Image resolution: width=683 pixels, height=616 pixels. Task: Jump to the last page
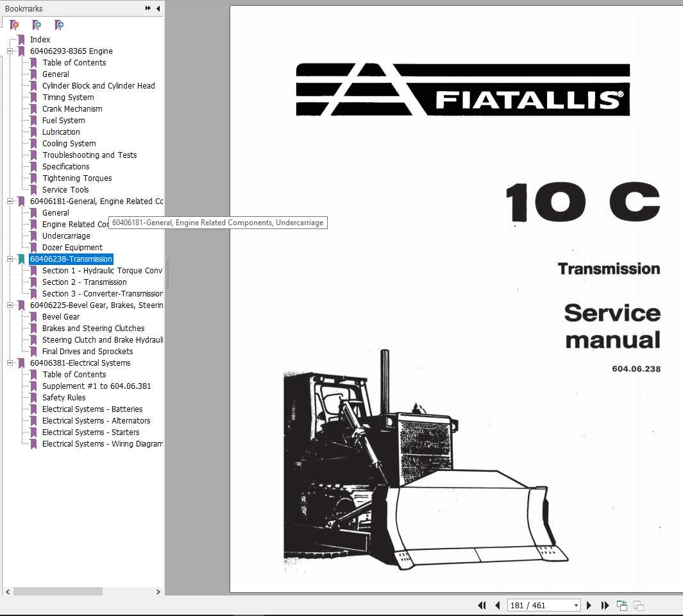(x=605, y=605)
